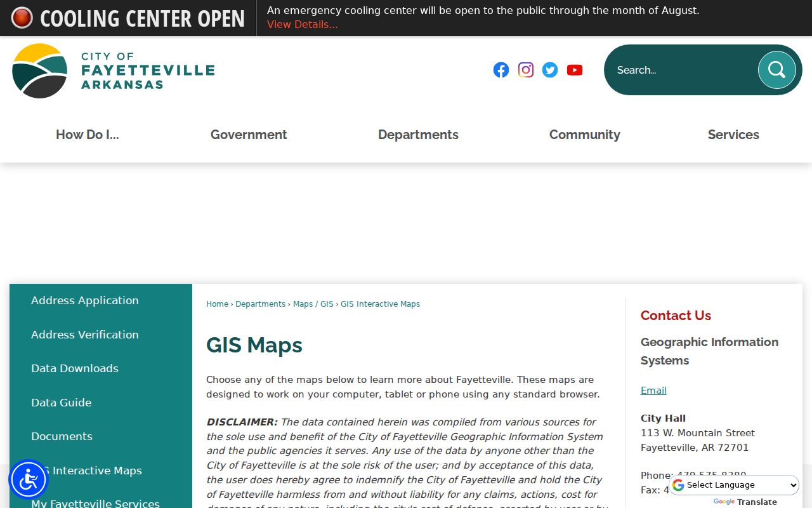The width and height of the screenshot is (812, 508).
Task: Click the City of Fayetteville logo
Action: [113, 70]
